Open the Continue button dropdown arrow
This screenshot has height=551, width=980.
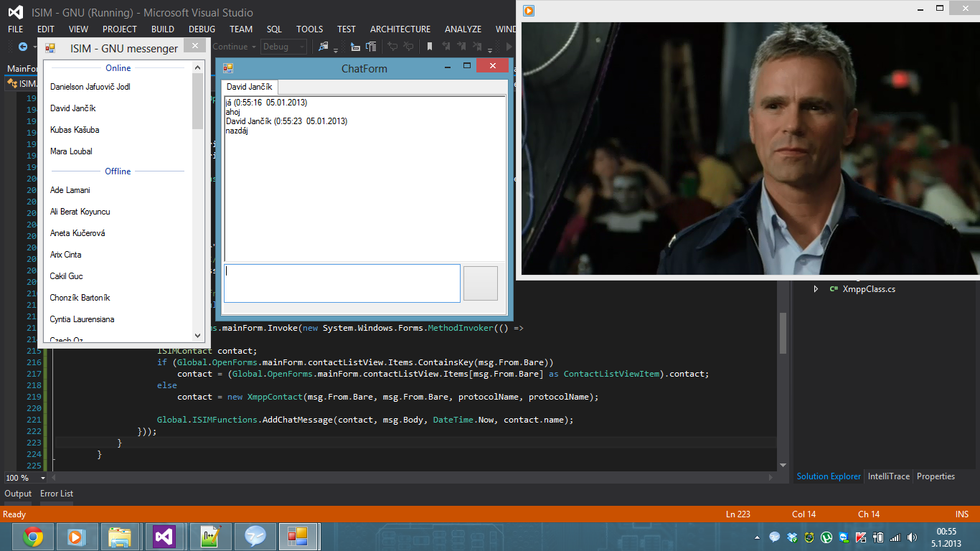[253, 47]
